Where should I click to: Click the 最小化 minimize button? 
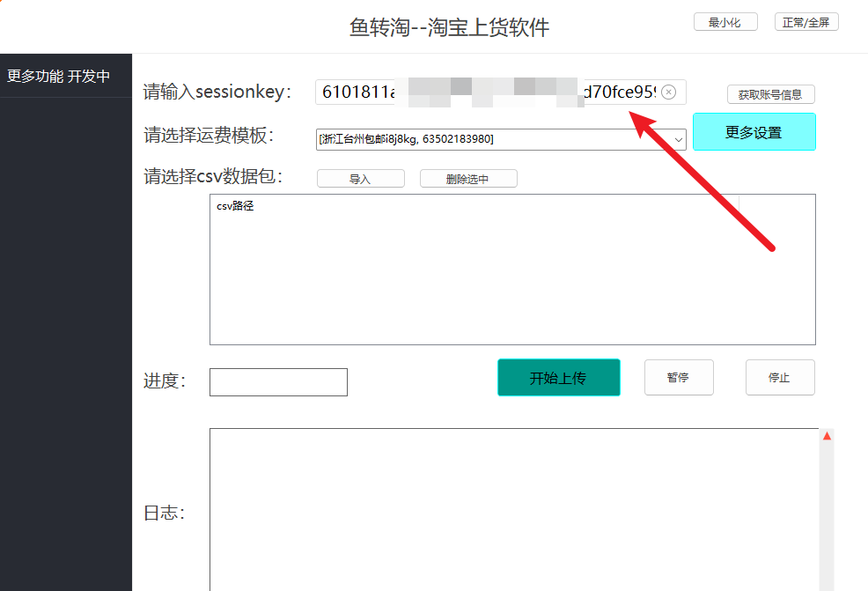pos(725,22)
